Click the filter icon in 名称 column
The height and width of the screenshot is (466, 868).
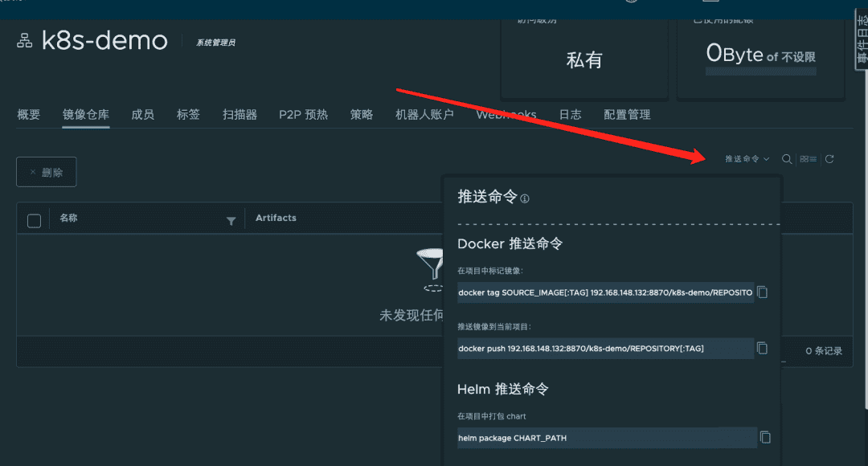(x=231, y=221)
